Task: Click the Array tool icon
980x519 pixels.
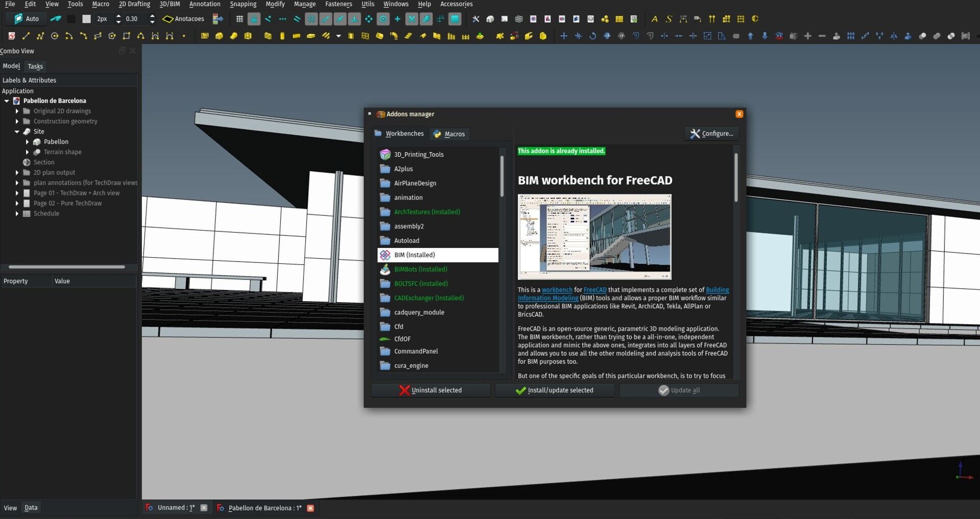Action: click(850, 36)
